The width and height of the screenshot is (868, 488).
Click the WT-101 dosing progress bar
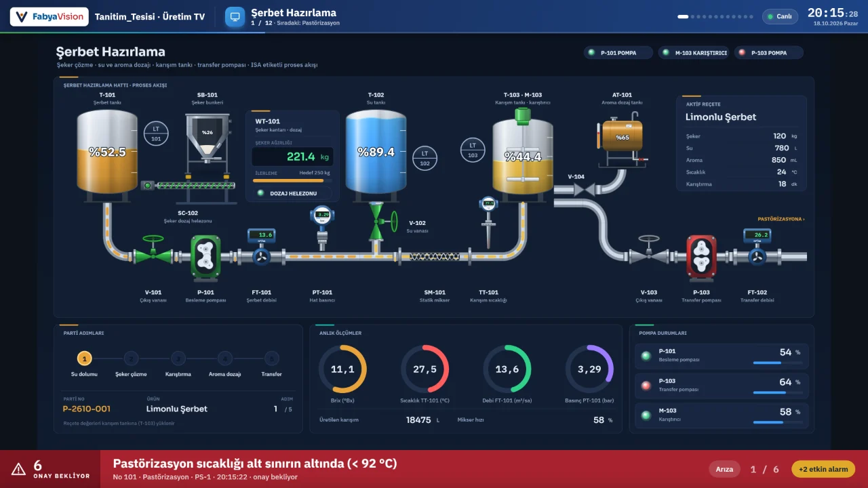click(x=293, y=181)
